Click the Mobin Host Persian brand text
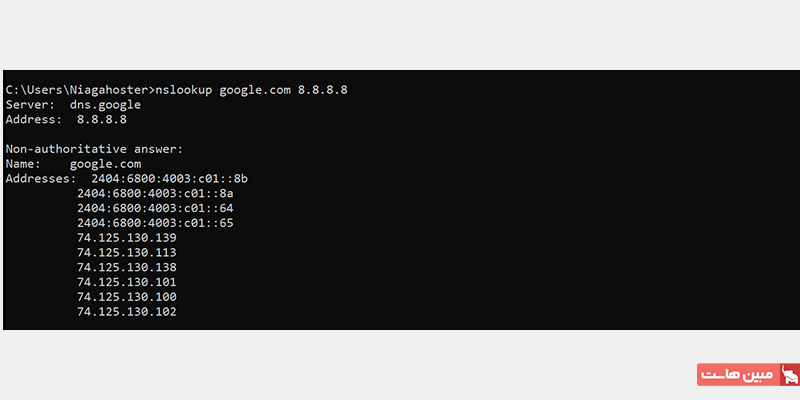 (x=738, y=374)
